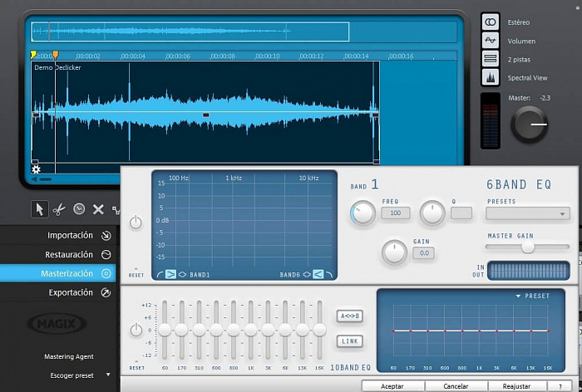Click the Cancelar button
The width and height of the screenshot is (582, 392).
point(456,386)
